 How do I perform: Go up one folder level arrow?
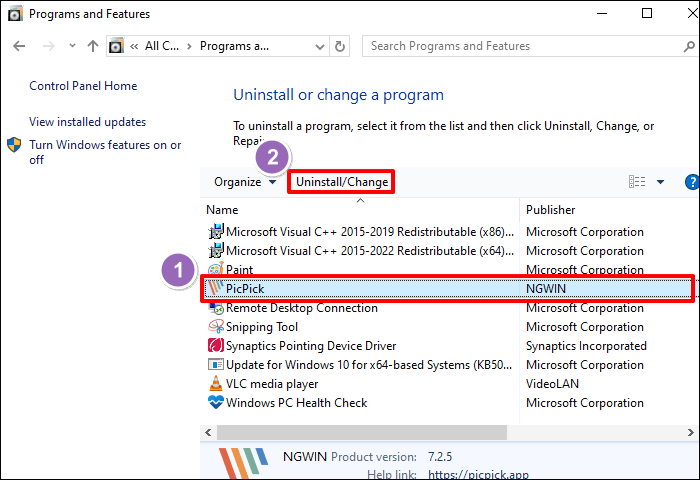[93, 46]
